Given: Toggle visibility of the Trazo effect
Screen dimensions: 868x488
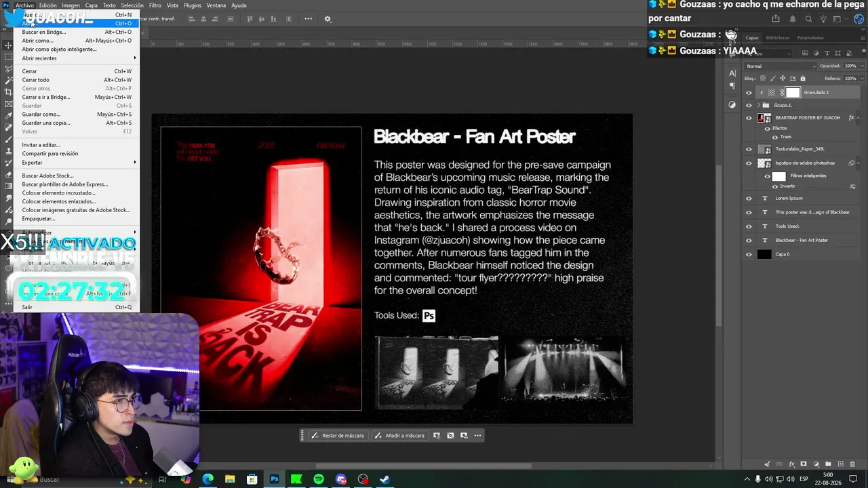Looking at the screenshot, I should (775, 137).
